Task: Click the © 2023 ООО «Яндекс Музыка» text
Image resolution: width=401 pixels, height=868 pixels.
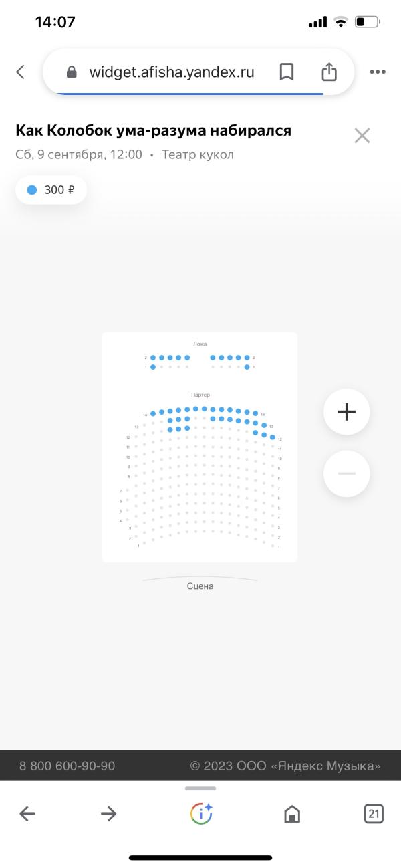Action: click(x=285, y=766)
